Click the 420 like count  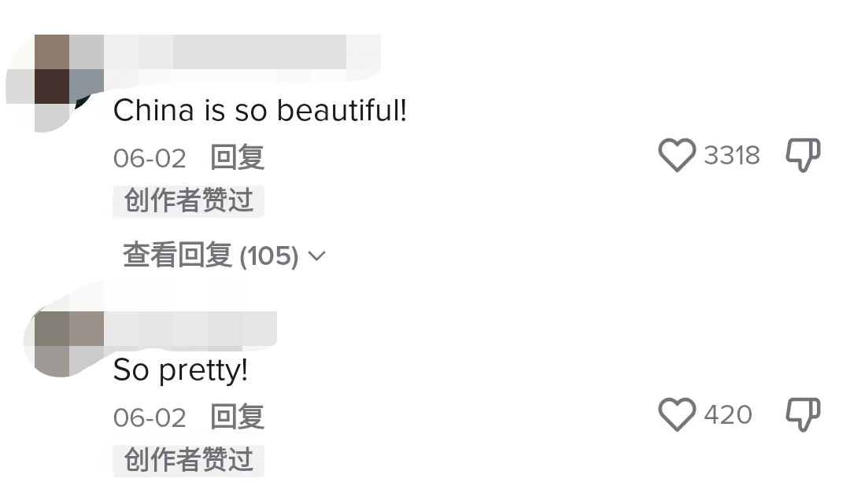[728, 414]
